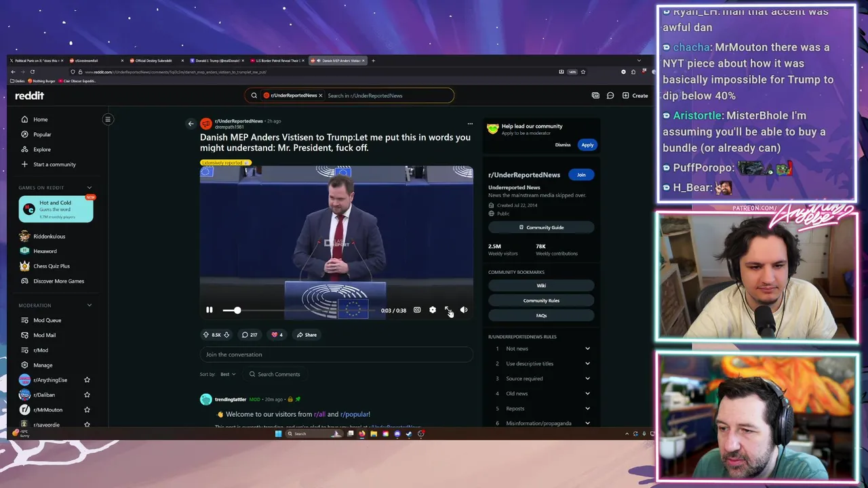This screenshot has width=868, height=488.
Task: Select Discover More Games
Action: 58,281
